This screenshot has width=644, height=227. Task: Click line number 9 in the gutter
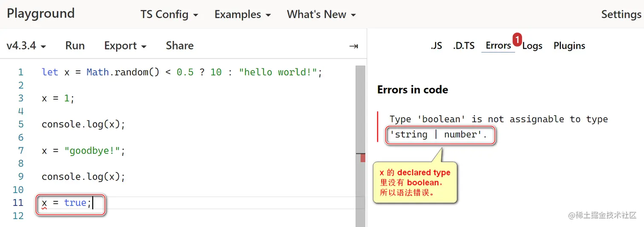click(21, 177)
